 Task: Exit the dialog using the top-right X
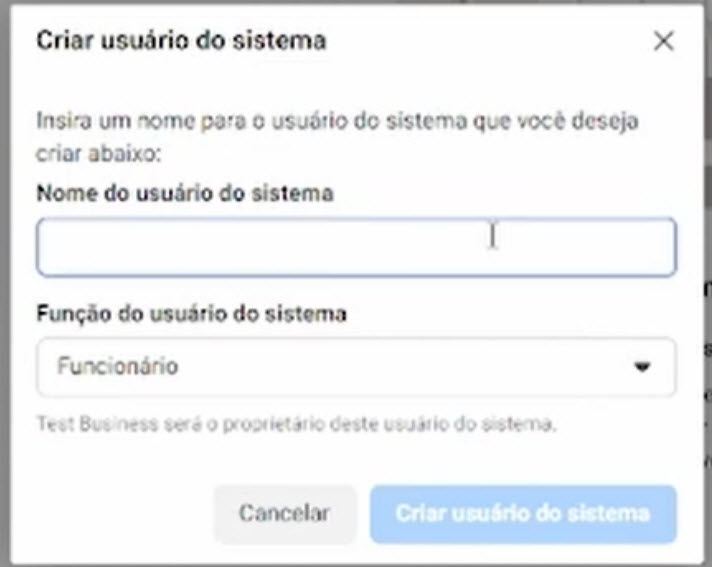point(663,42)
